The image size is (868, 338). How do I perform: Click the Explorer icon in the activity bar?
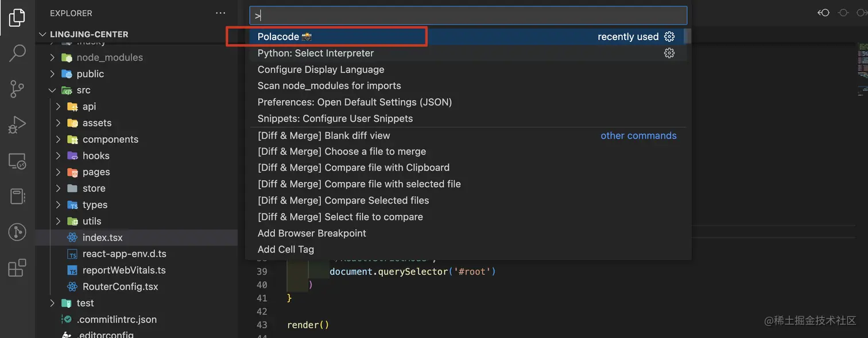pos(17,17)
